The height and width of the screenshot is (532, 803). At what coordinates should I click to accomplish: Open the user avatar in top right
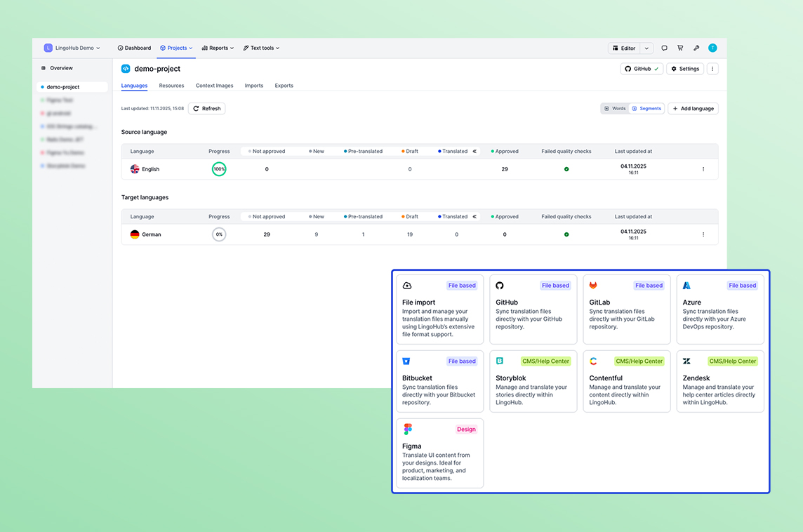click(712, 48)
